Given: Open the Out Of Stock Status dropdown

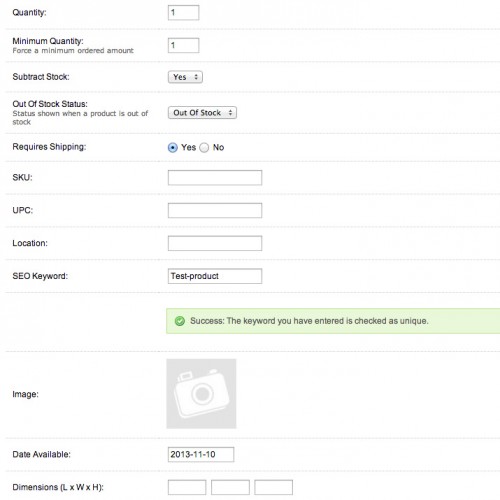Looking at the screenshot, I should coord(202,113).
